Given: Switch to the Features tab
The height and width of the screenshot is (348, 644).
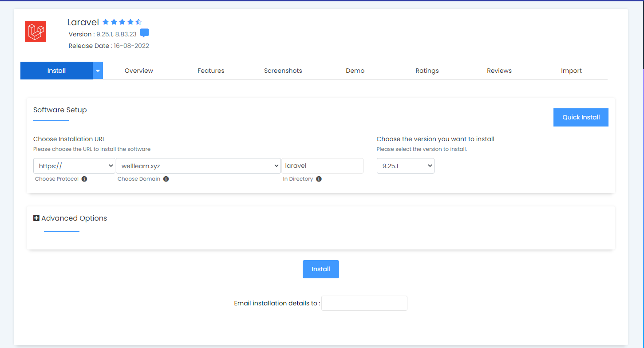Looking at the screenshot, I should (x=211, y=71).
